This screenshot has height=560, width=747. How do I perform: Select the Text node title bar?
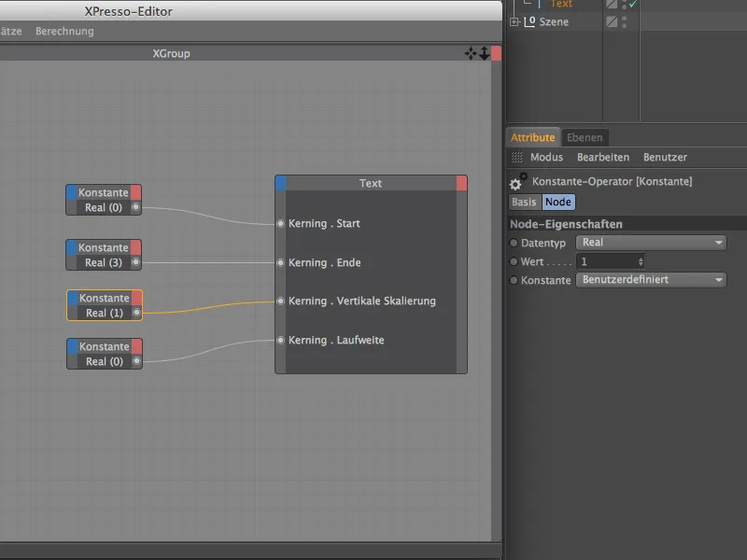[371, 183]
